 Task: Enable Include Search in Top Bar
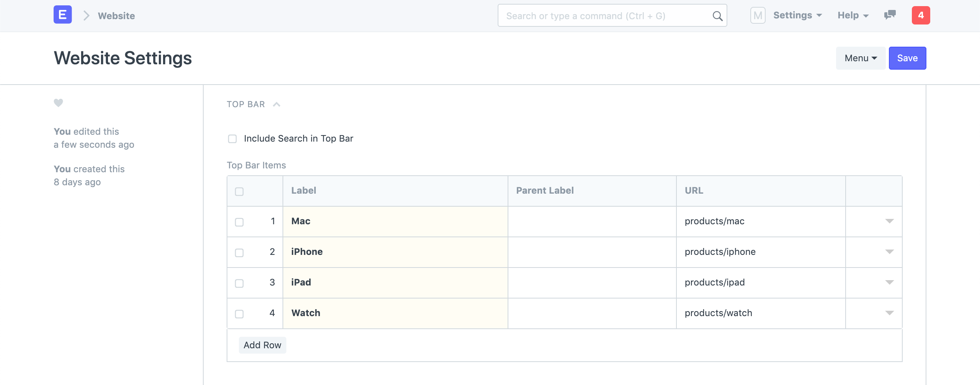(x=232, y=139)
